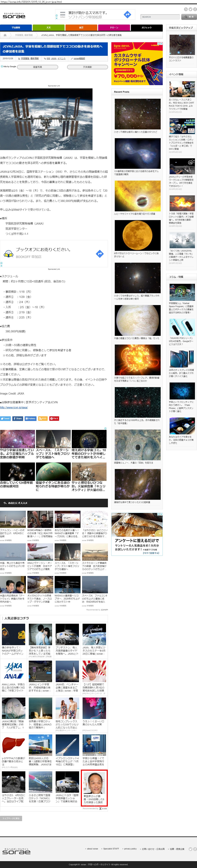The image size is (197, 868).
Task: Open the RSS feed icon in the header
Action: (186, 9)
